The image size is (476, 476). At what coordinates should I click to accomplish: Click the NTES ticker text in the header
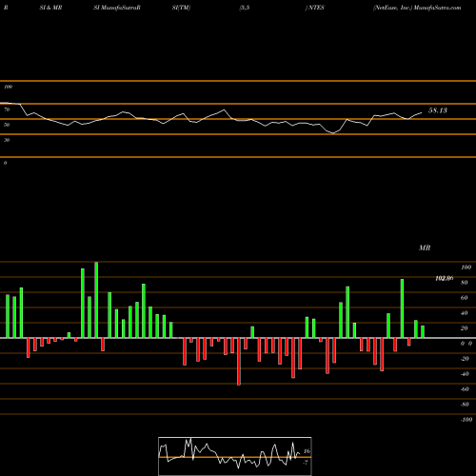click(316, 8)
